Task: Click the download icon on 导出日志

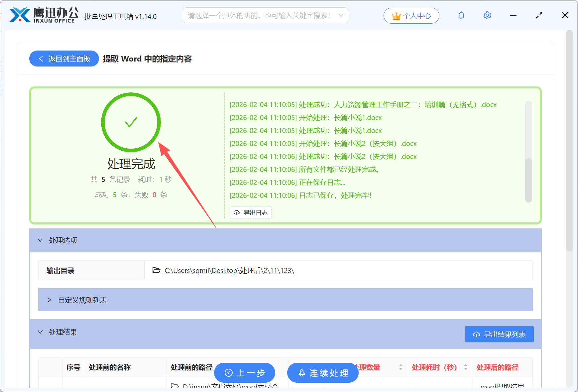Action: coord(237,212)
